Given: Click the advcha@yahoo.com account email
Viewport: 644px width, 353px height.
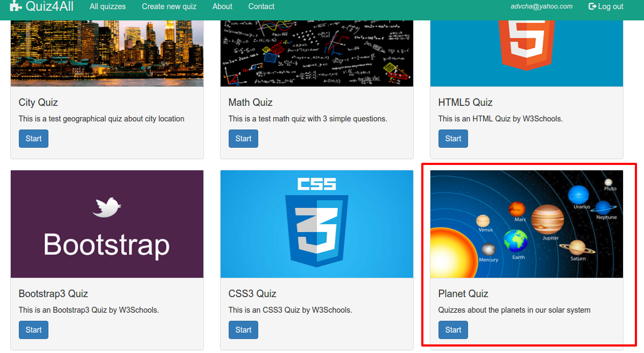Looking at the screenshot, I should tap(541, 6).
